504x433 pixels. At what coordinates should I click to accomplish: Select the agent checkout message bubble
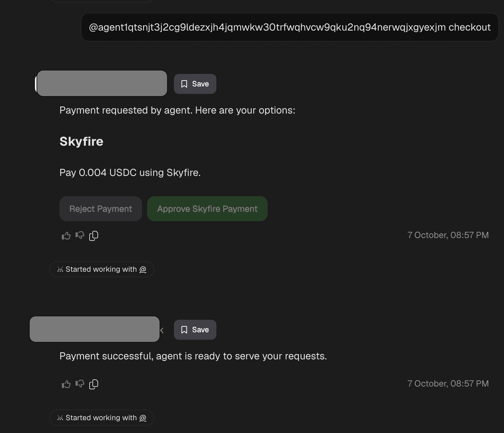[x=290, y=27]
